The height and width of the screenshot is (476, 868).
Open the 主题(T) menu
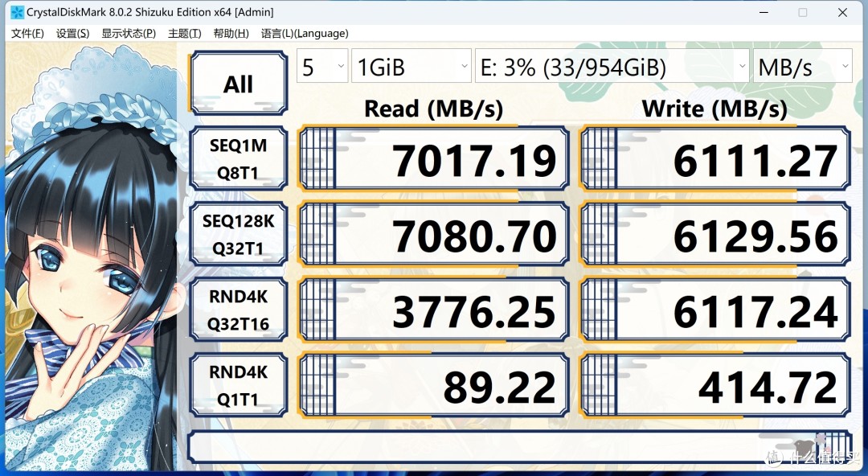coord(184,33)
